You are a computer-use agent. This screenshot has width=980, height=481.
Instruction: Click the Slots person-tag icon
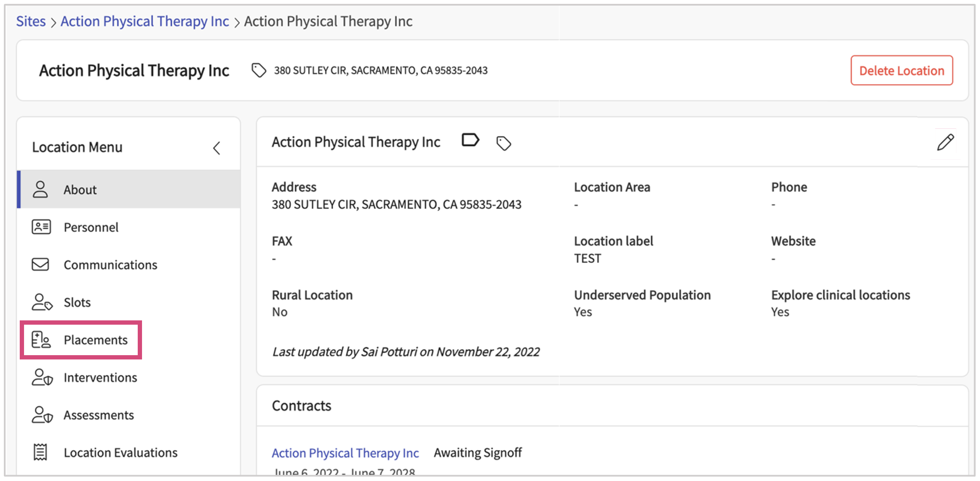click(42, 302)
